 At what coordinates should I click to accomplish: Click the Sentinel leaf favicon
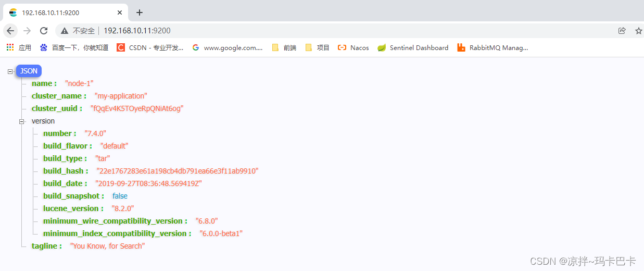(382, 47)
